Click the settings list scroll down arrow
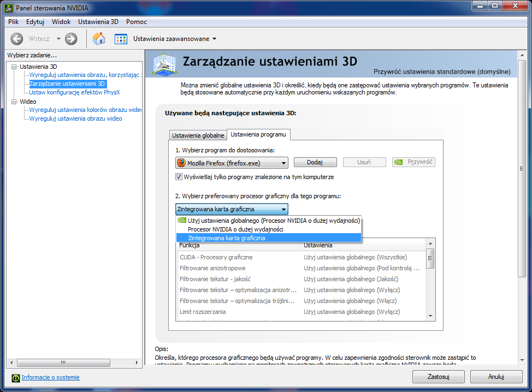Viewport: 532px width, 392px height. (x=430, y=316)
